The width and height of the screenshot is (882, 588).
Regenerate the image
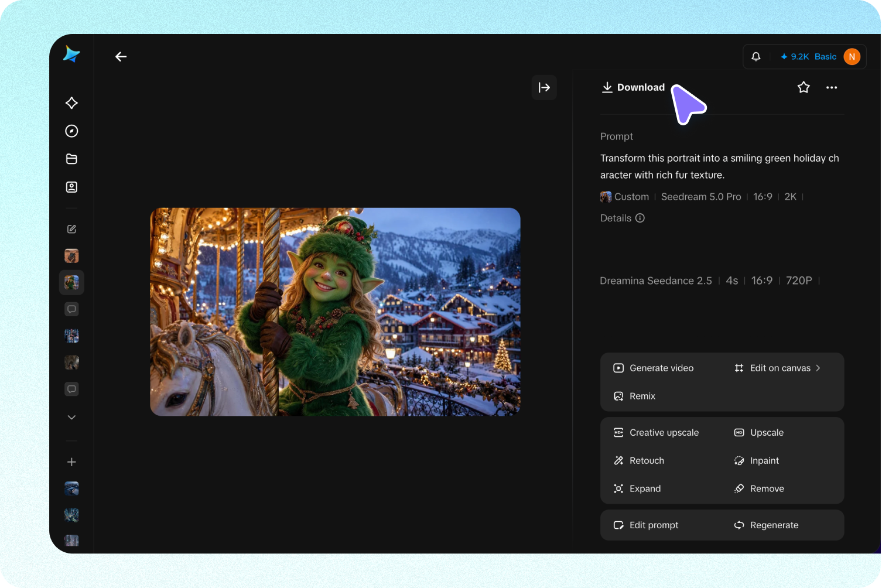(766, 525)
